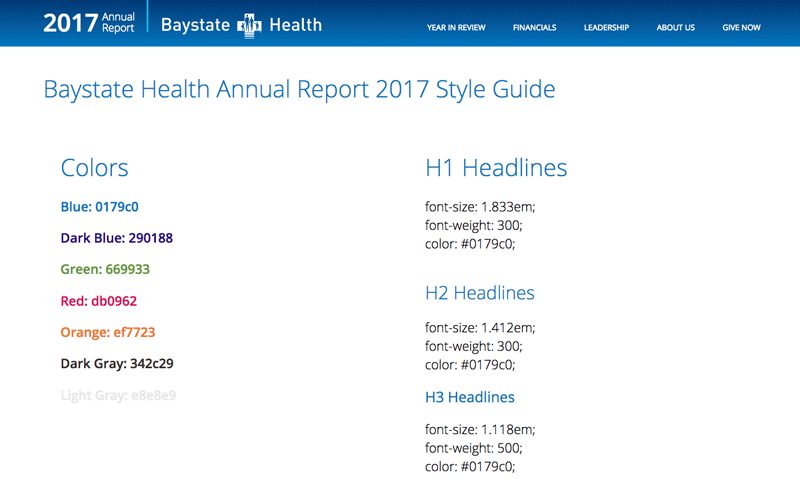Click font-weight: 300 under H2 Headlines
This screenshot has width=800, height=479.
pos(473,346)
